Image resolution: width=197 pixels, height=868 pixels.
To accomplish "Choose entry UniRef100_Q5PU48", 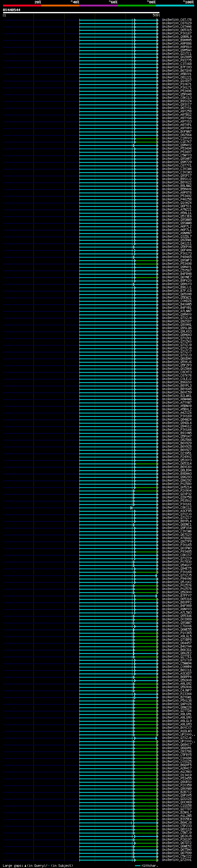I will pos(177,94).
